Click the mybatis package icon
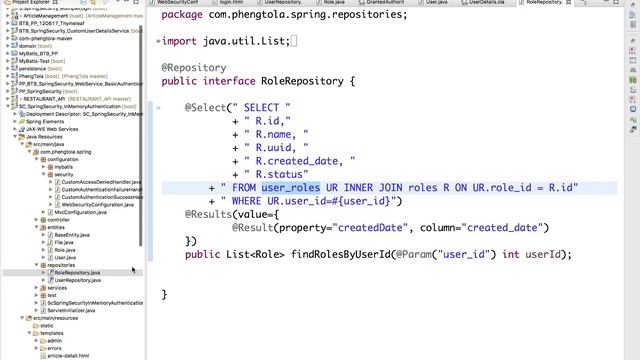This screenshot has width=640, height=360. point(50,167)
